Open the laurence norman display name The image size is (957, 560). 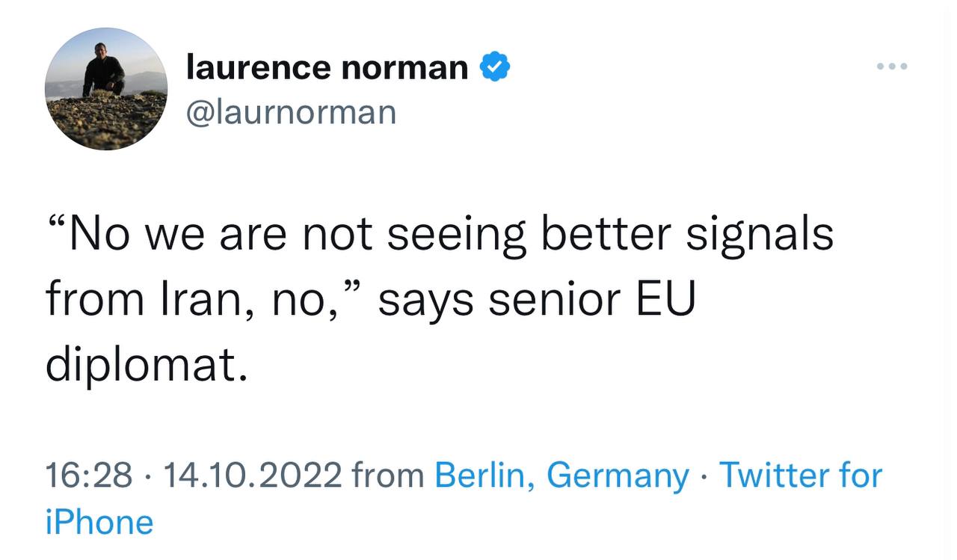[327, 68]
